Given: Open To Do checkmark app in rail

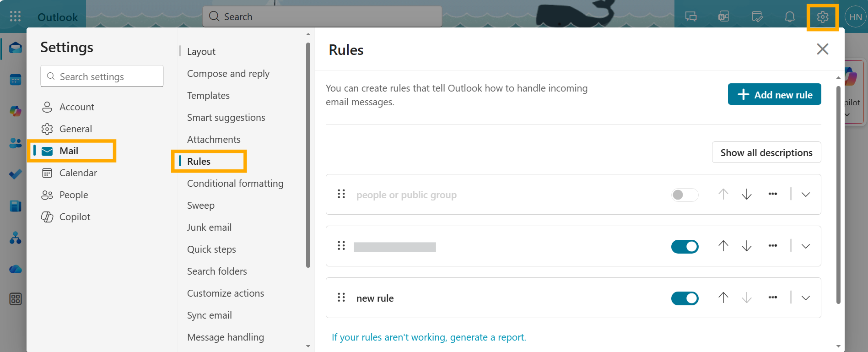Looking at the screenshot, I should [x=16, y=174].
